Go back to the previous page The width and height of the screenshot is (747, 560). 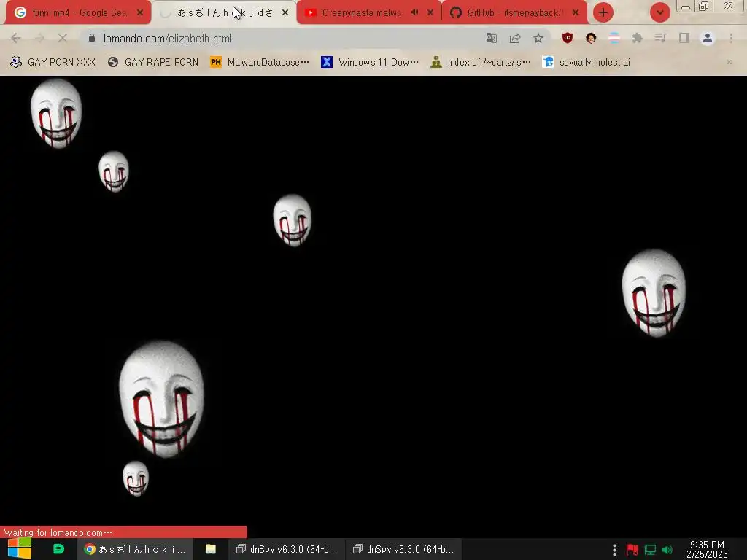[x=16, y=38]
